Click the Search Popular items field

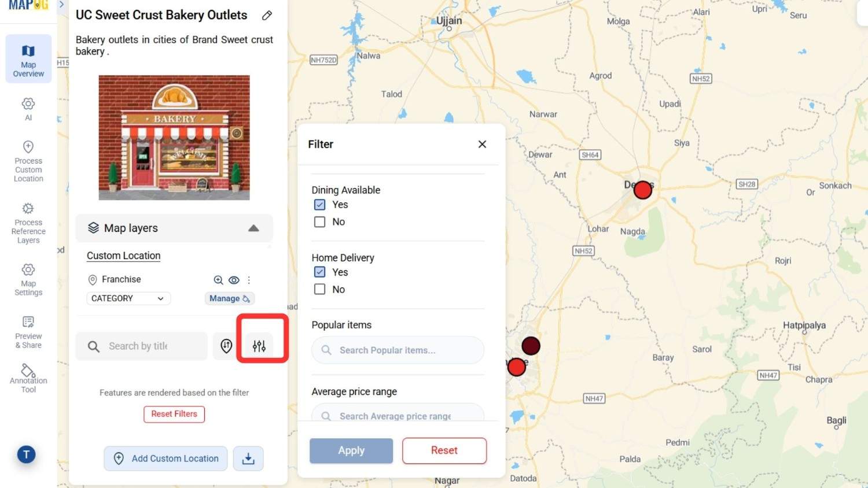coord(398,350)
